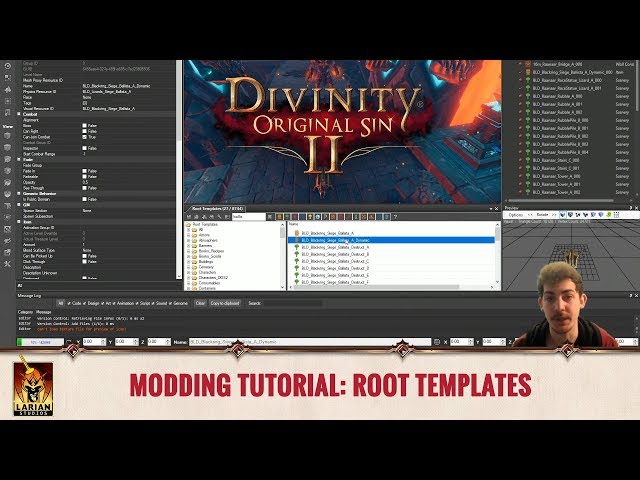The height and width of the screenshot is (480, 640).
Task: Expand the Armors folder in Root Templates tree
Action: point(189,235)
